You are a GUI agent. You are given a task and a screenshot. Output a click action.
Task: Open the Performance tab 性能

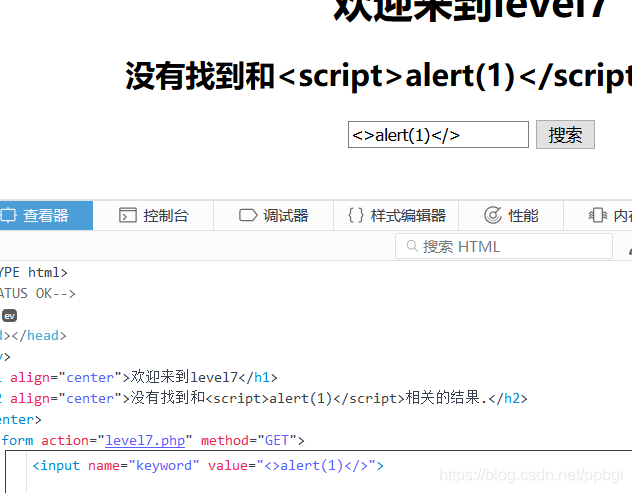[511, 215]
